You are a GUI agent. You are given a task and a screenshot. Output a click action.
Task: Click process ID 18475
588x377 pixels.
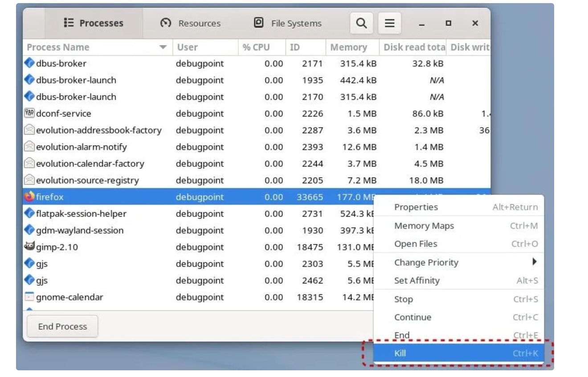tap(310, 247)
